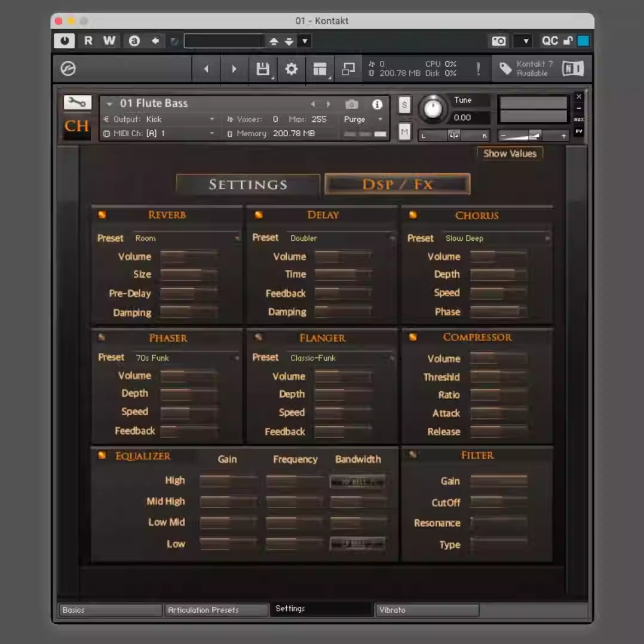Screen dimensions: 644x644
Task: Click the PV button on instrument header
Action: (579, 131)
